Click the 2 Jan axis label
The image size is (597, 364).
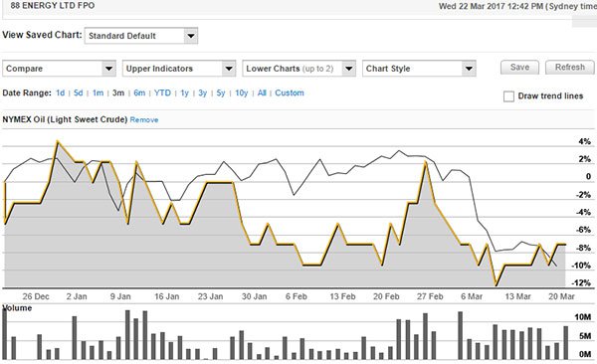coord(77,296)
